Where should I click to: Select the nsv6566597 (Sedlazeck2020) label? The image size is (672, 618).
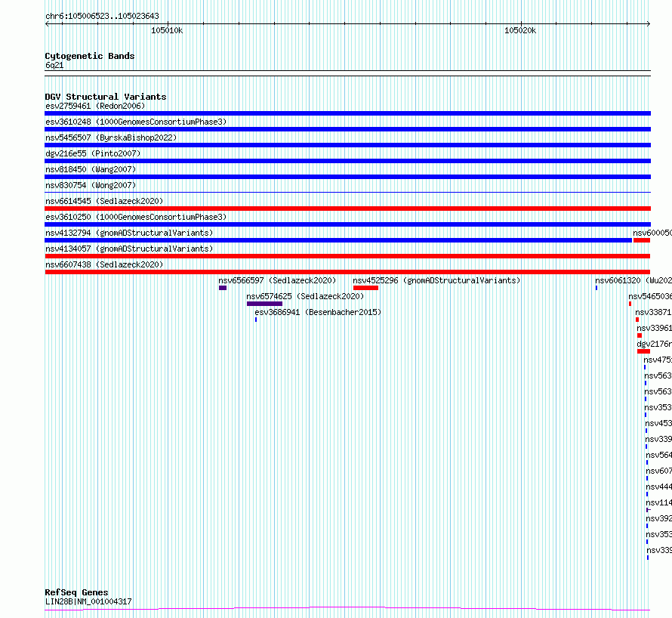click(277, 280)
